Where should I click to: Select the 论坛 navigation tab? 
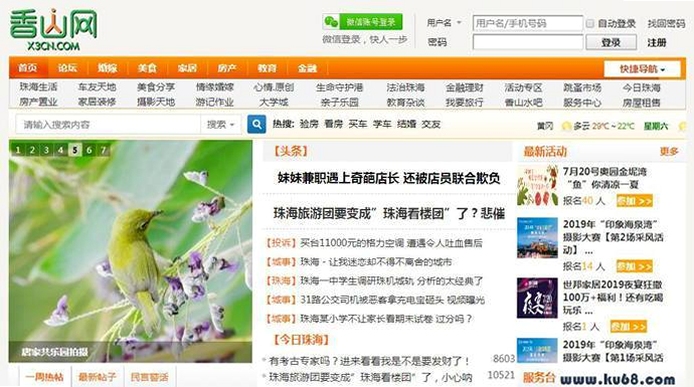68,68
